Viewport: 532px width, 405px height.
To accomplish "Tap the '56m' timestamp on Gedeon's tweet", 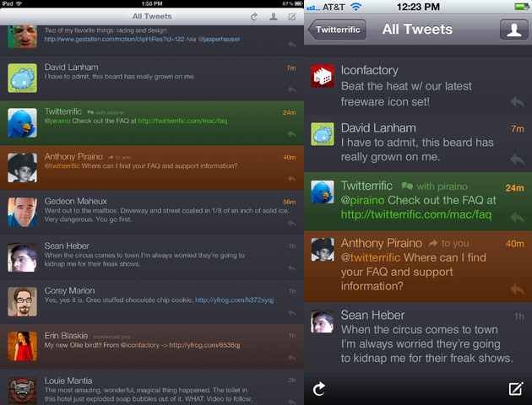I will coord(290,202).
